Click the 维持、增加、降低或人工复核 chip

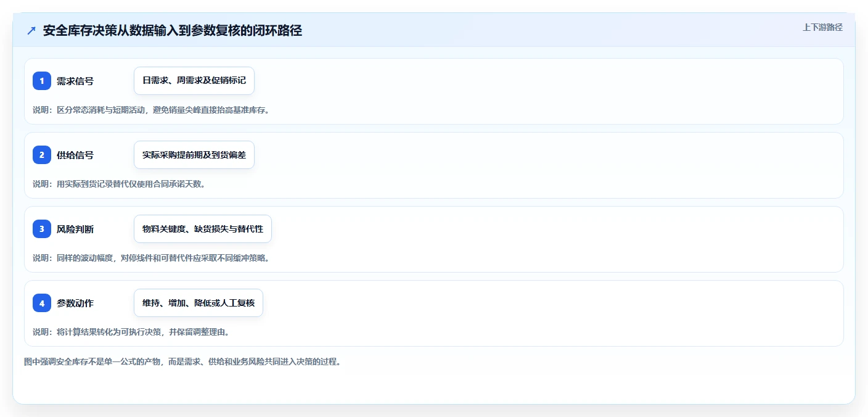click(199, 303)
